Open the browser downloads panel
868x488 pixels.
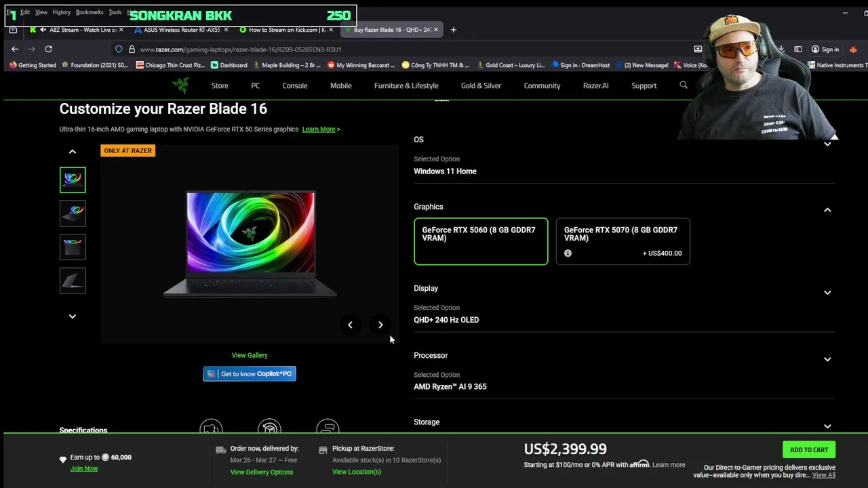[781, 49]
